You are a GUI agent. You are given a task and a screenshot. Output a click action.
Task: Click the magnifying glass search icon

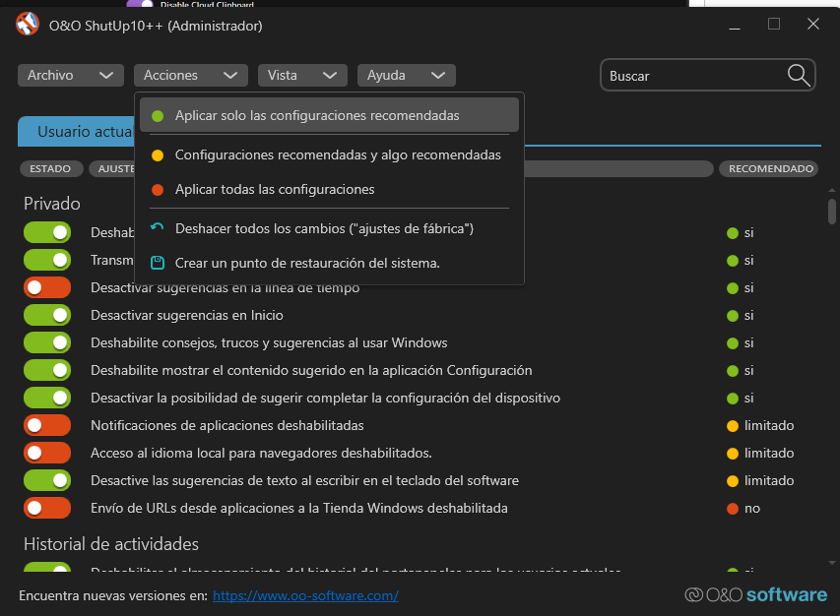(x=798, y=76)
